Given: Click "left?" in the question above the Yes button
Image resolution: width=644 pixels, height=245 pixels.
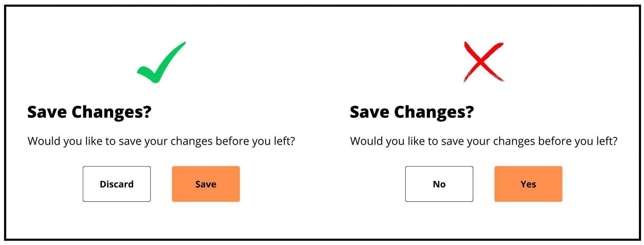Looking at the screenshot, I should coord(607,141).
